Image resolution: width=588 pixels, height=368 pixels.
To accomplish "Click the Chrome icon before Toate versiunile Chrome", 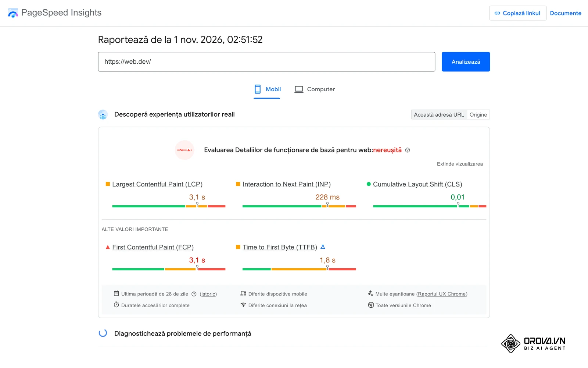I will point(371,305).
